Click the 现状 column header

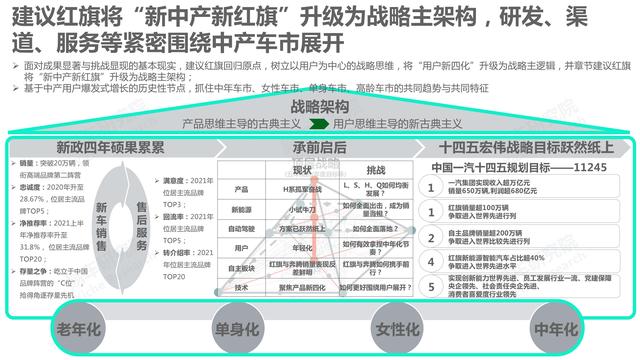tap(302, 170)
